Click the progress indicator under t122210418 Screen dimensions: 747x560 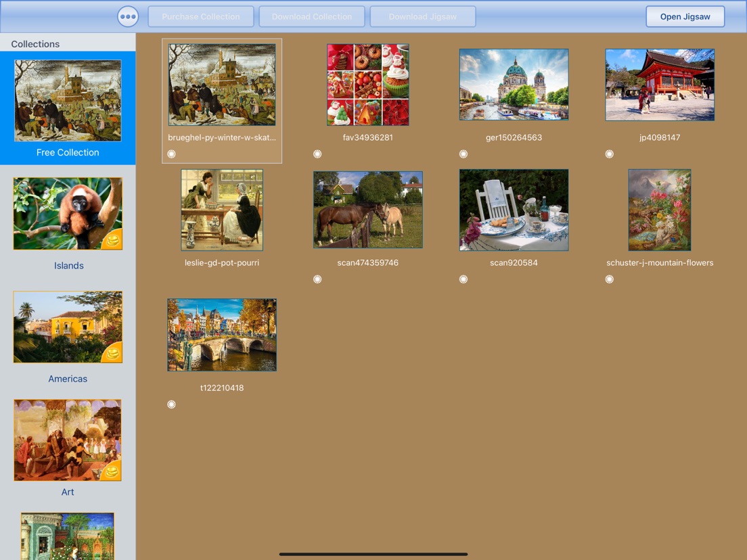[171, 404]
